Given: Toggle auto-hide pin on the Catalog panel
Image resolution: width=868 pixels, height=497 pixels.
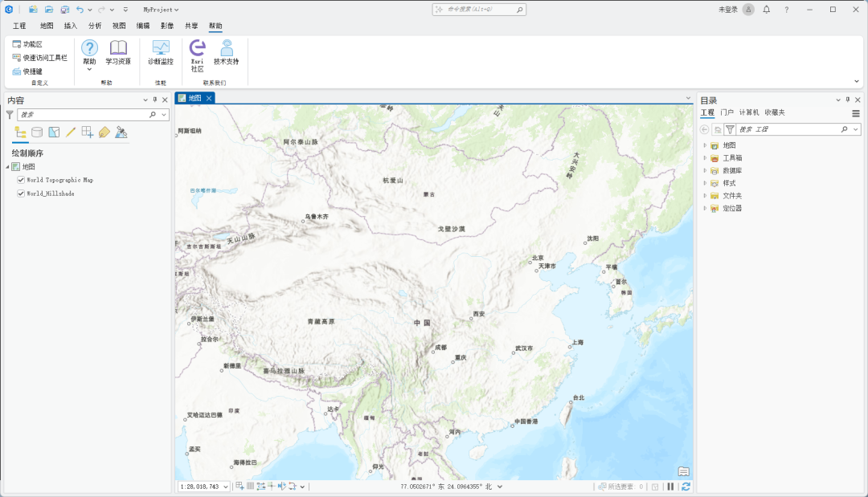Looking at the screenshot, I should point(849,100).
